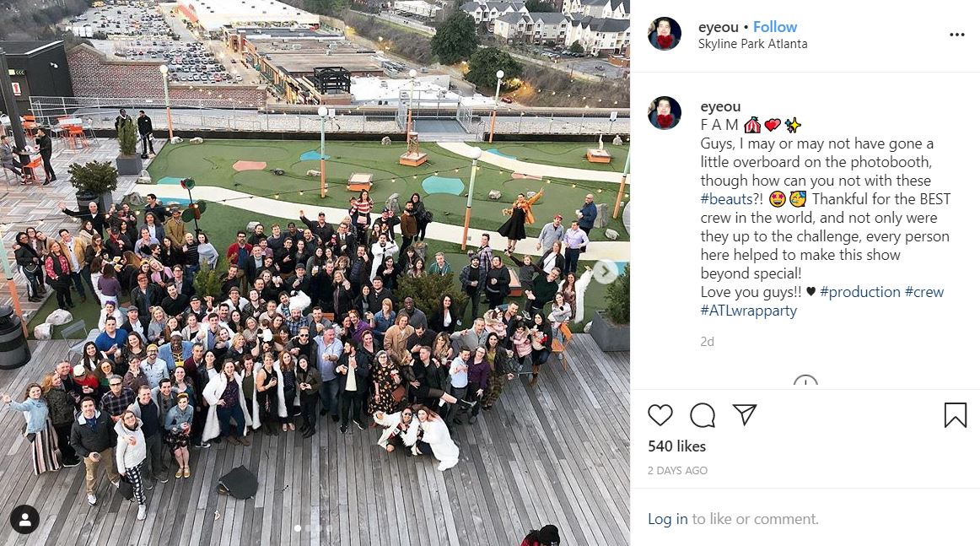This screenshot has width=980, height=546.
Task: Show tagged people via person icon
Action: [x=25, y=519]
